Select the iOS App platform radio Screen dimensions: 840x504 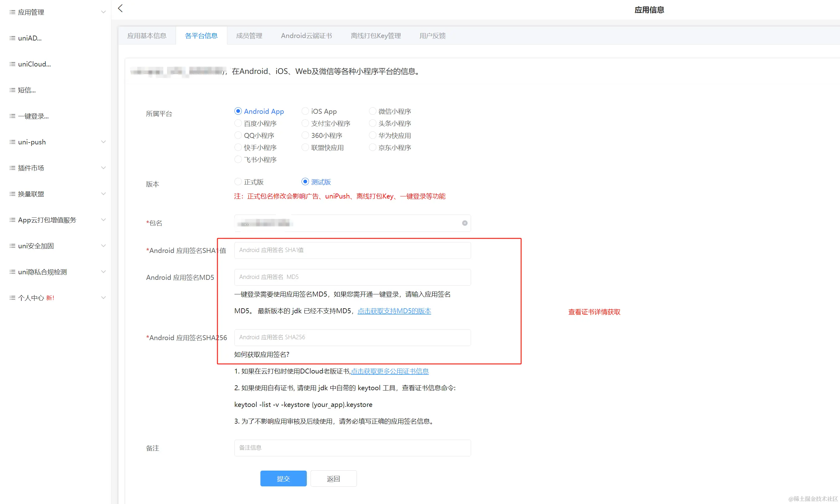click(305, 111)
